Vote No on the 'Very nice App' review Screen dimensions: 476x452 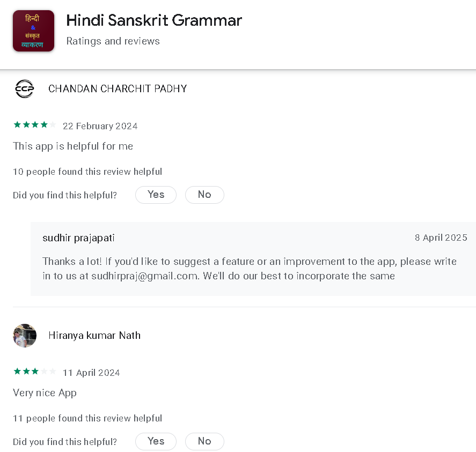pos(204,441)
